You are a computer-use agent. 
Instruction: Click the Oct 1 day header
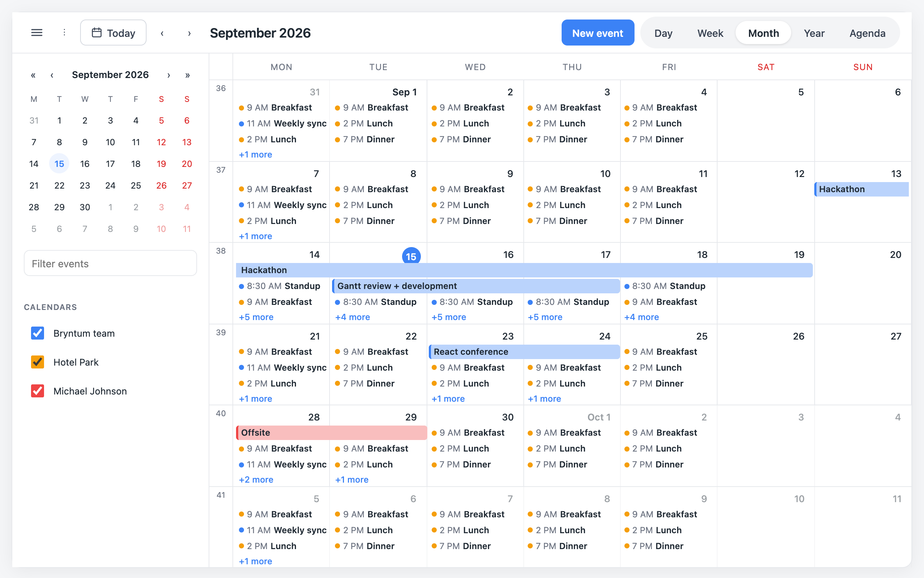(x=599, y=417)
